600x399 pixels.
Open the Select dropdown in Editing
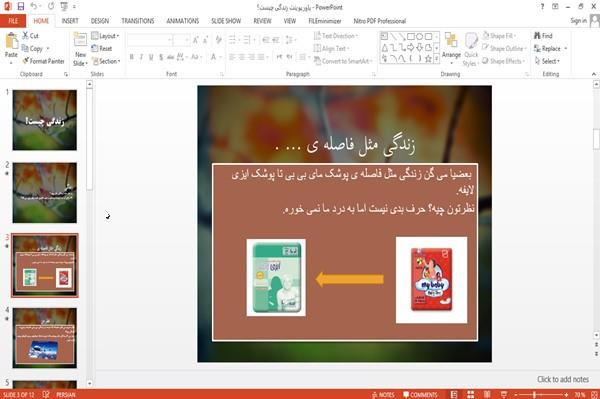(547, 61)
